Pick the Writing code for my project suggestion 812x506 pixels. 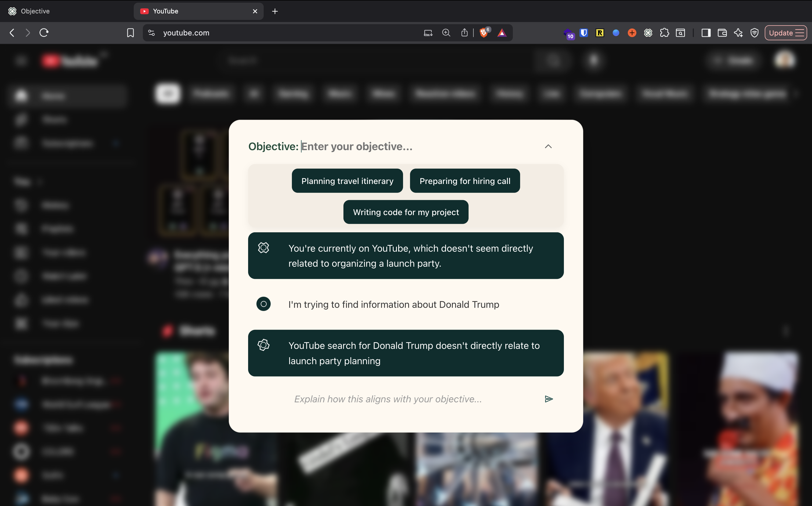[x=405, y=212]
